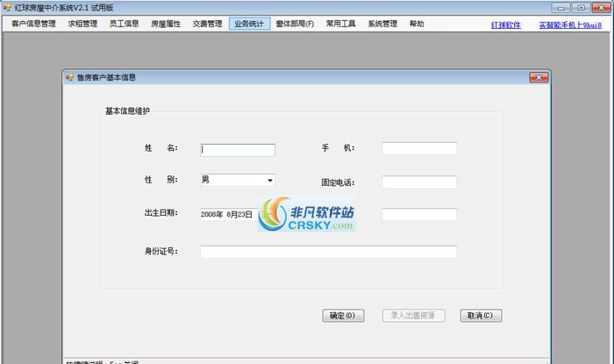The width and height of the screenshot is (614, 364).
Task: Focus the 身份证号 input field
Action: click(329, 252)
